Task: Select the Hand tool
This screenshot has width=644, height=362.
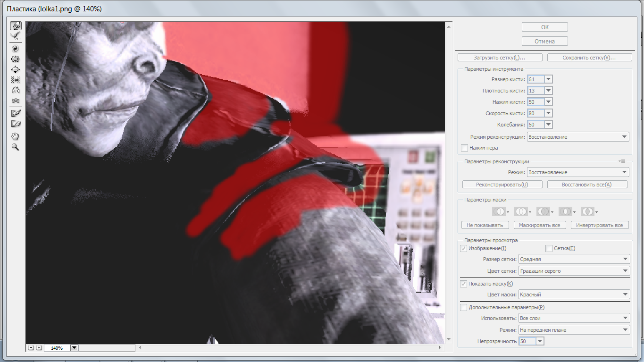Action: click(15, 137)
